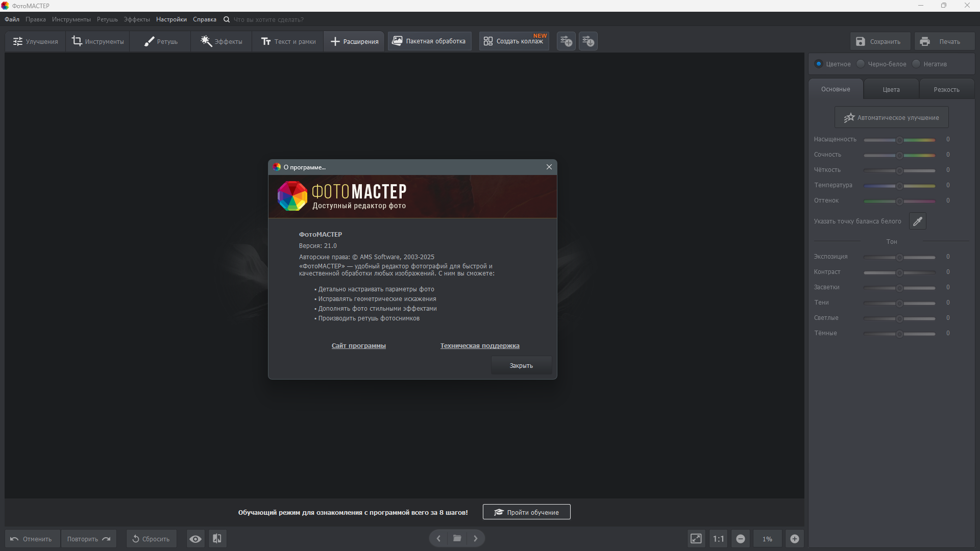The height and width of the screenshot is (551, 980).
Task: Click the Тёмные slider handle
Action: coord(899,334)
